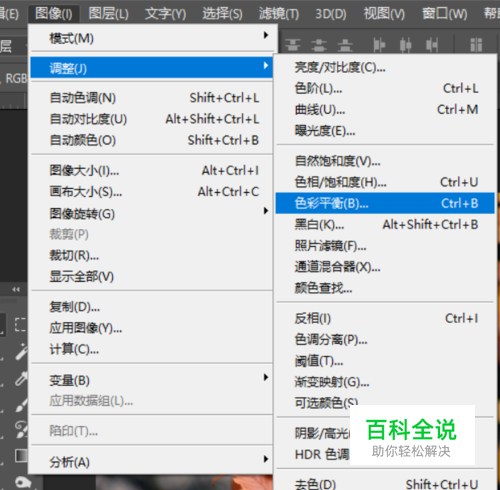Choose 自动颜色(O) menu item
Viewport: 500px width, 490px height.
(152, 140)
